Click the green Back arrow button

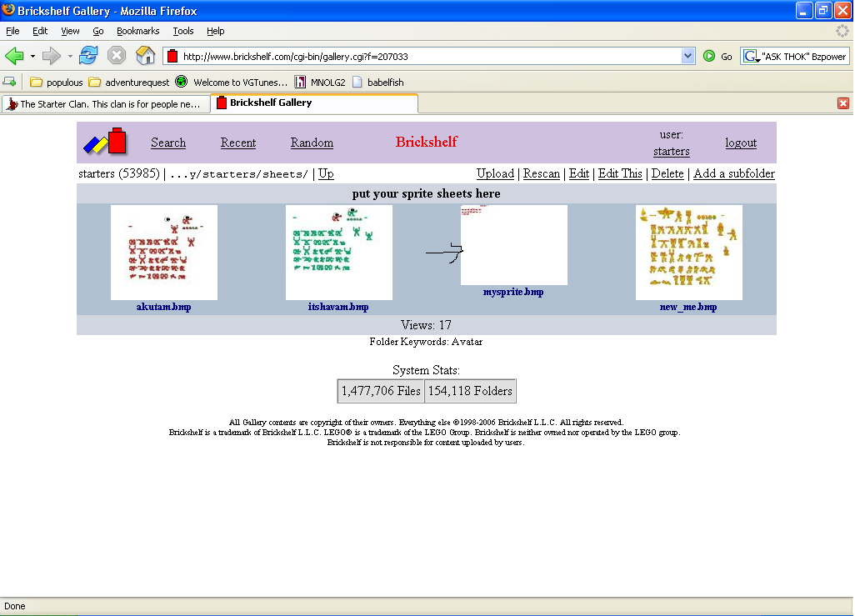[x=14, y=56]
